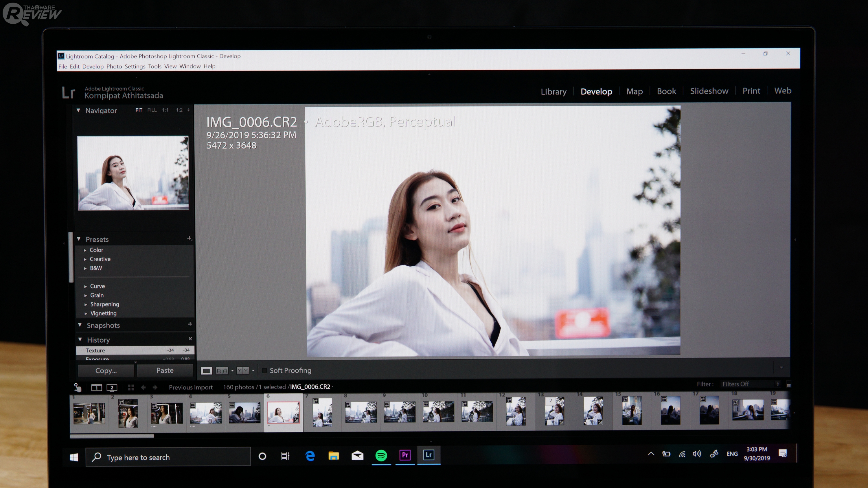Click the main window display icon

(x=96, y=388)
